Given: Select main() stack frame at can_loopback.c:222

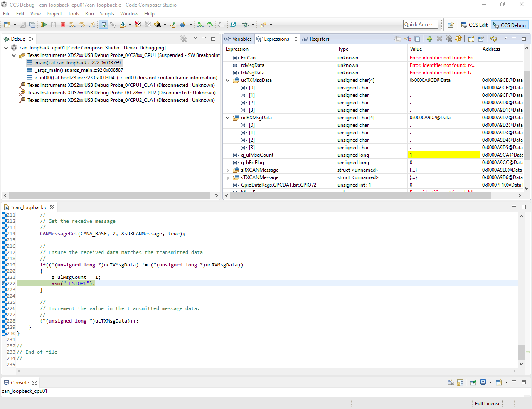Looking at the screenshot, I should (78, 63).
